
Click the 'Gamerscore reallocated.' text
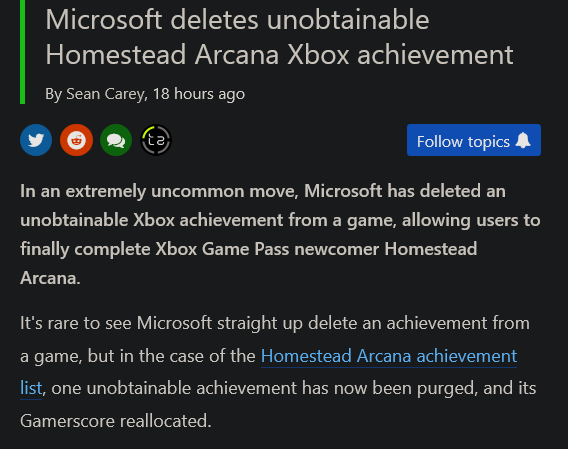coord(116,421)
